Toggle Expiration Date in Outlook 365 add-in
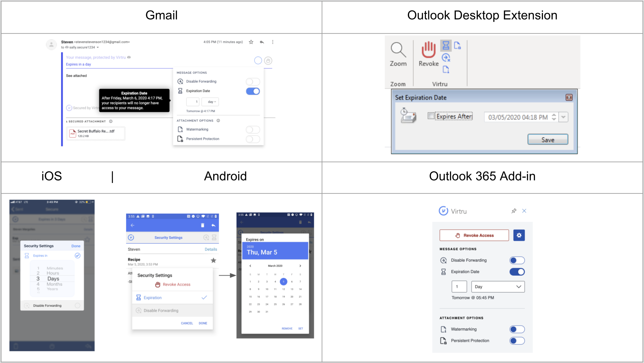The image size is (644, 363). tap(517, 272)
